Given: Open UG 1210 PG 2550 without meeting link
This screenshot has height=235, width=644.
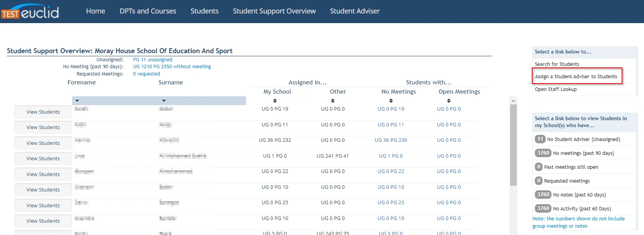Looking at the screenshot, I should [172, 67].
